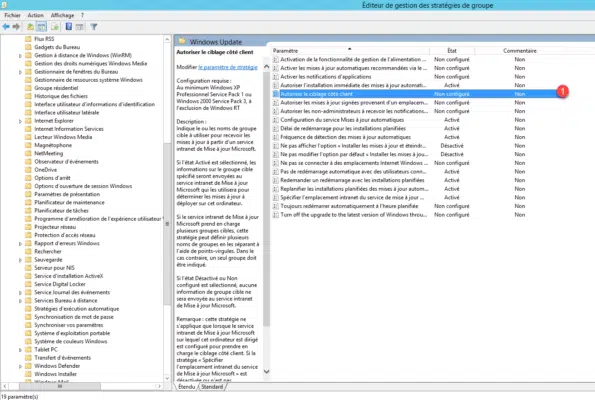Click the policy icon of 'Spécifier l'emplacement intranet'
The height and width of the screenshot is (400, 595).
tap(276, 197)
